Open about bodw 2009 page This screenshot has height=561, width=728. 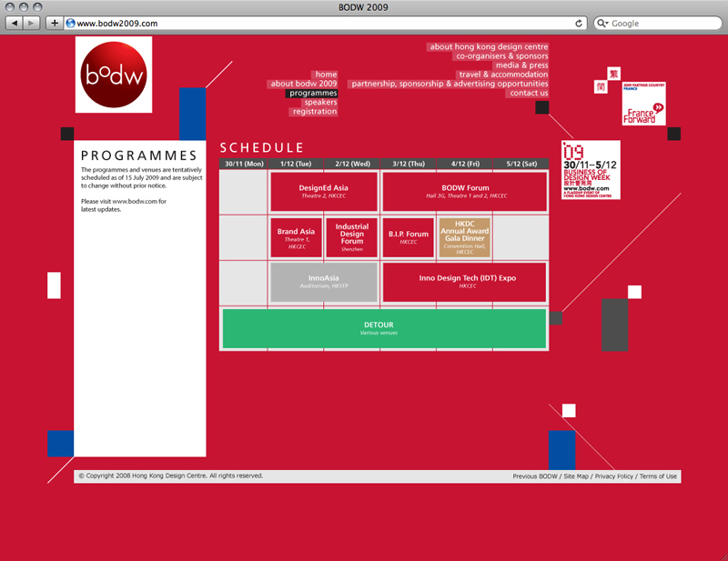pyautogui.click(x=304, y=84)
